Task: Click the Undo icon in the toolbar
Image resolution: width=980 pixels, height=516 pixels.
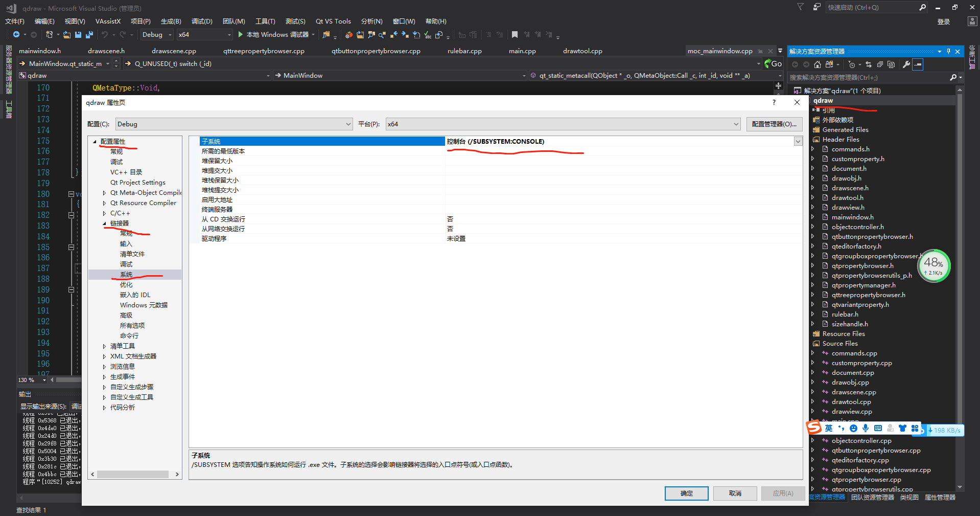Action: tap(105, 34)
